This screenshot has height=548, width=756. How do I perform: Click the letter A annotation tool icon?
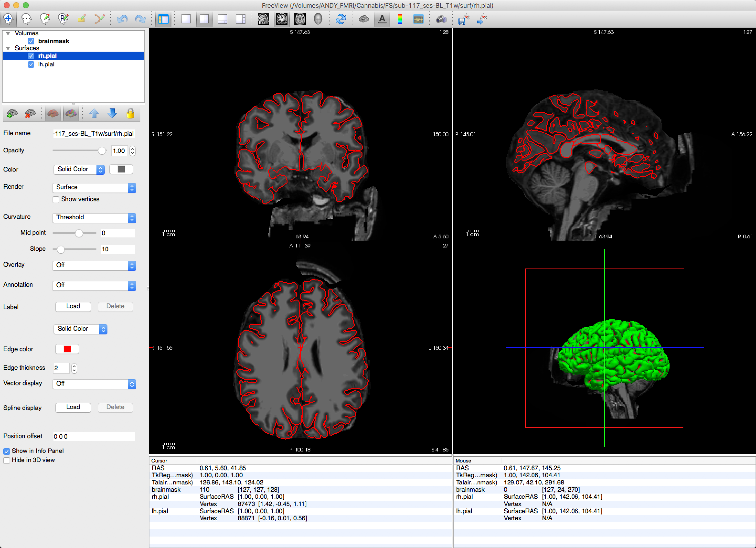pyautogui.click(x=382, y=19)
